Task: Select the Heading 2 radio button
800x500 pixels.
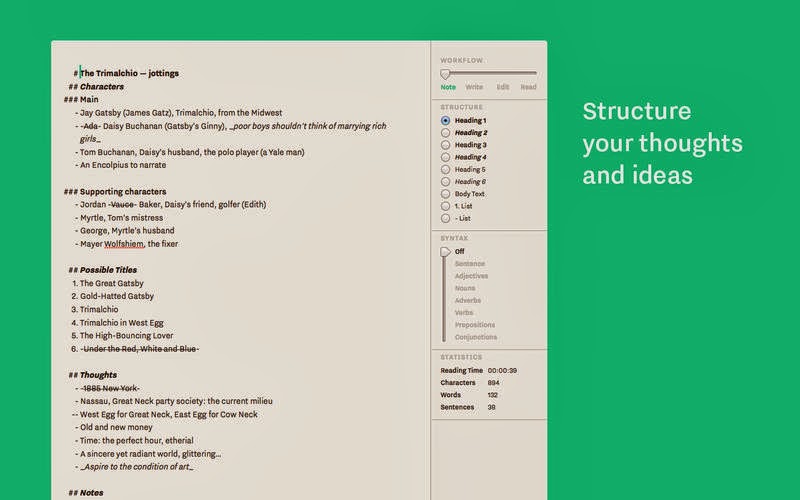Action: point(445,133)
